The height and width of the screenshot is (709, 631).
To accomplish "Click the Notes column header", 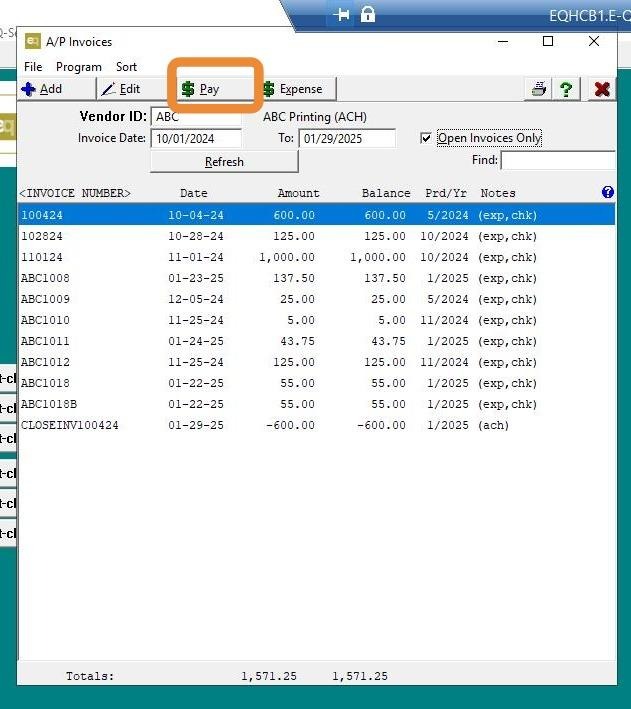I will point(498,193).
